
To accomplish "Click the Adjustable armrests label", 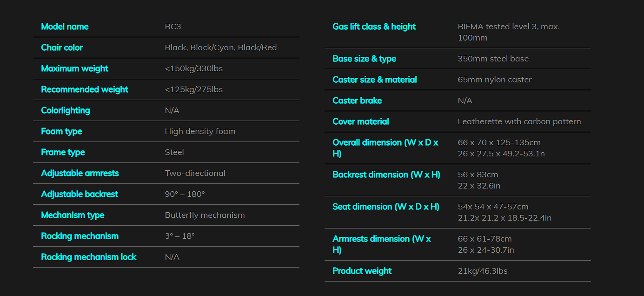I will coord(80,173).
